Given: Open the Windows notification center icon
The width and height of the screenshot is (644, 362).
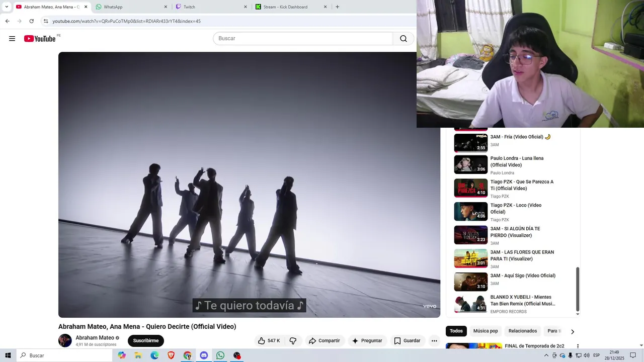Looking at the screenshot, I should pyautogui.click(x=633, y=355).
